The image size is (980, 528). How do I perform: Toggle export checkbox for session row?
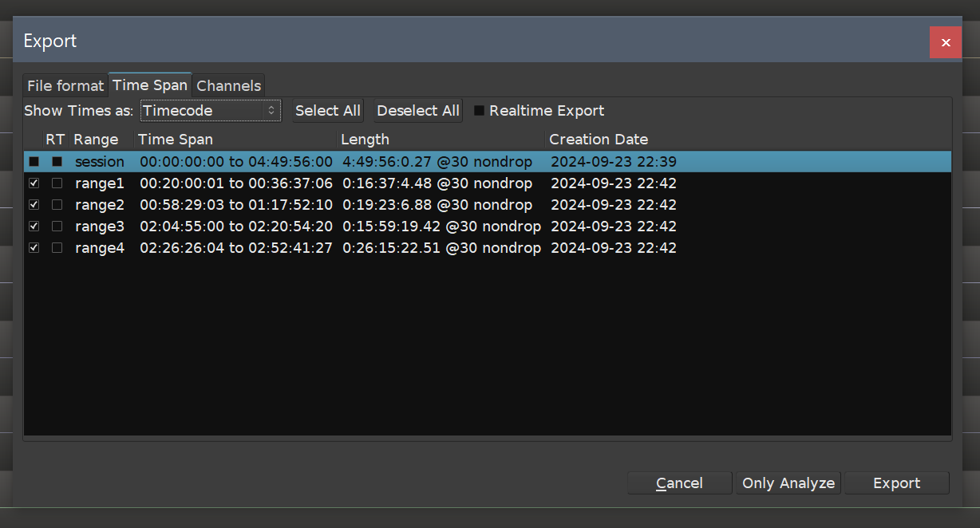[x=34, y=162]
